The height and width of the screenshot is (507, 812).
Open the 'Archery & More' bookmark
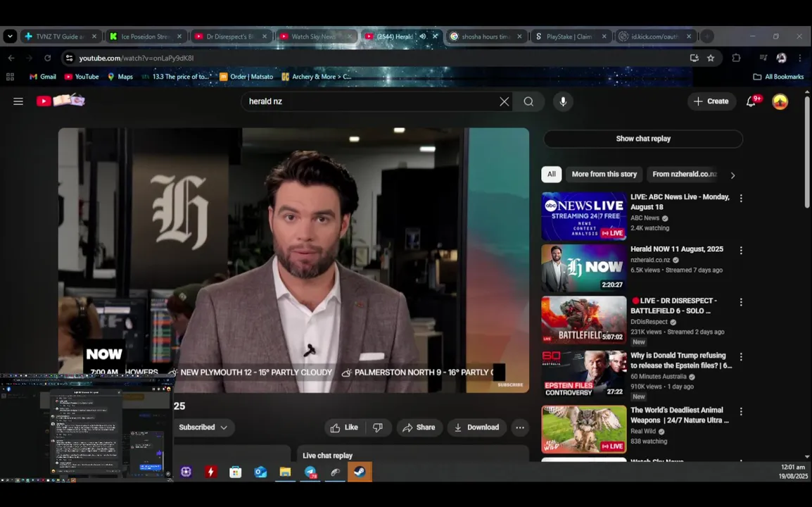tap(316, 77)
